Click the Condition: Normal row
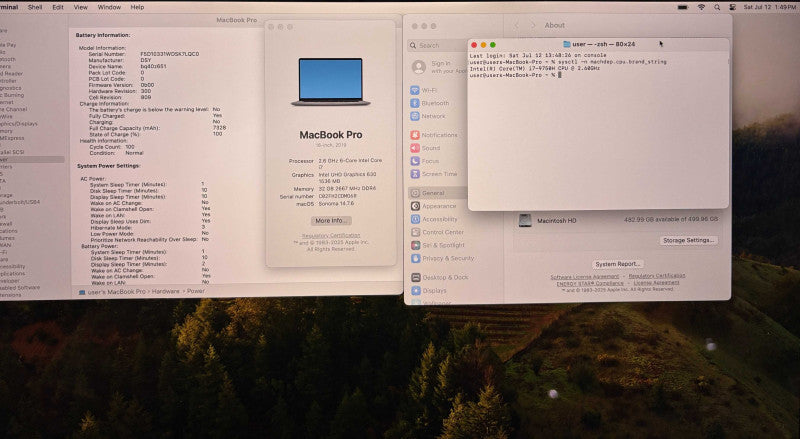The height and width of the screenshot is (439, 800). click(116, 153)
